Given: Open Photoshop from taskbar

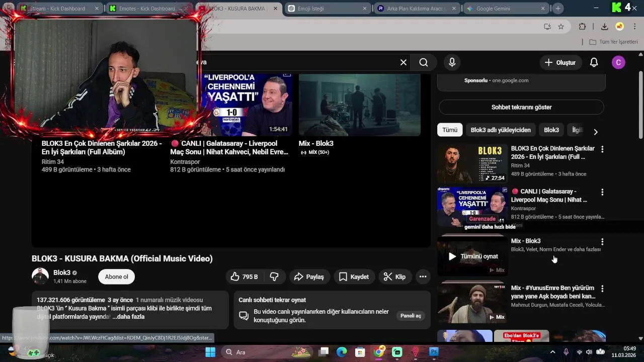Looking at the screenshot, I should pos(434,352).
